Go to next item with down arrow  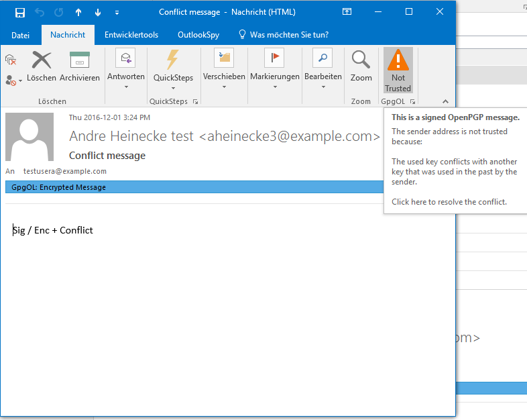[x=98, y=12]
